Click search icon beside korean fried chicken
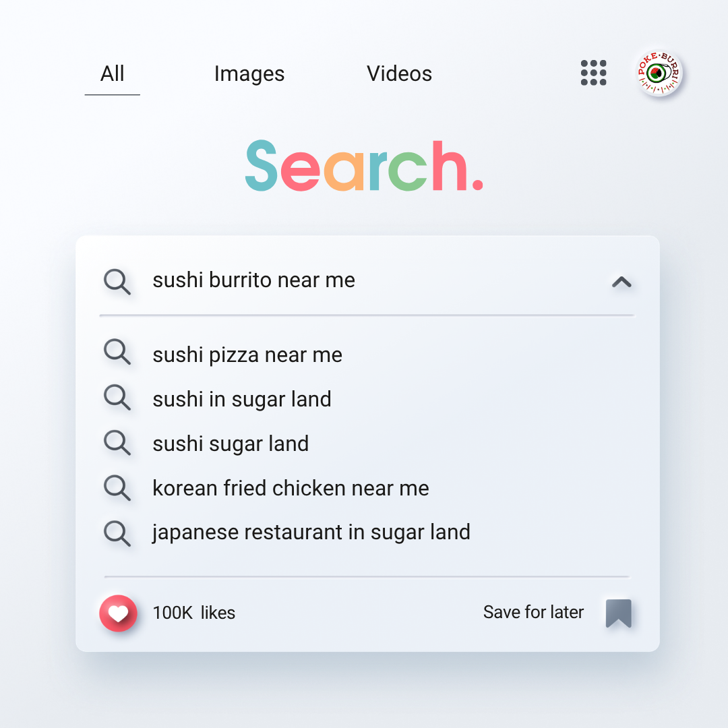The height and width of the screenshot is (728, 728). tap(117, 487)
